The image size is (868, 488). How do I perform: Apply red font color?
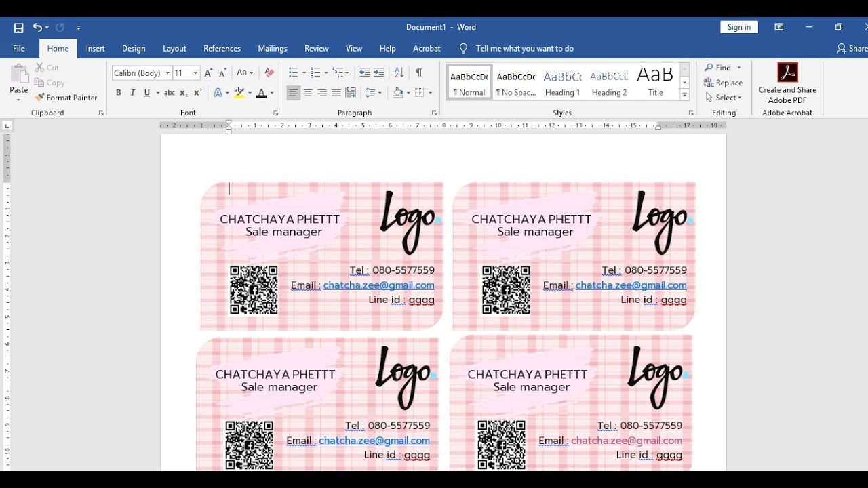(261, 93)
